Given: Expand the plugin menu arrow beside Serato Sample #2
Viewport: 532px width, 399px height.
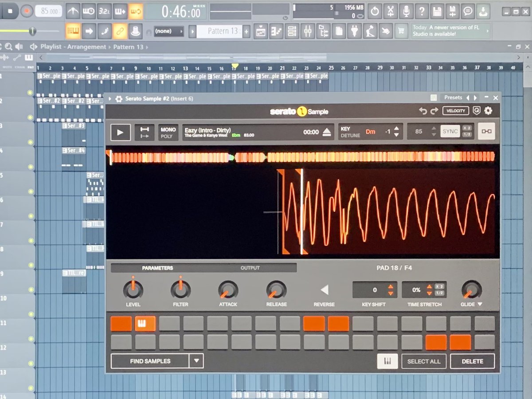Looking at the screenshot, I should pyautogui.click(x=110, y=98).
